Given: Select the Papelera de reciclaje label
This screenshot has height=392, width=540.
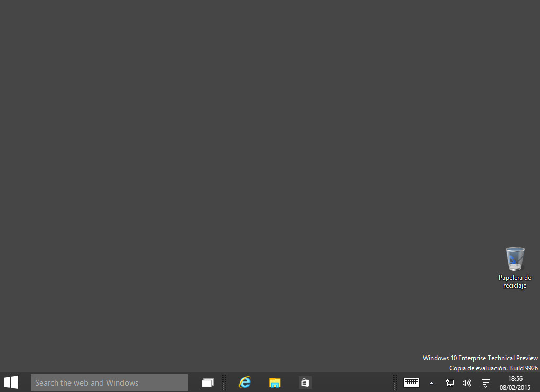Looking at the screenshot, I should (514, 282).
